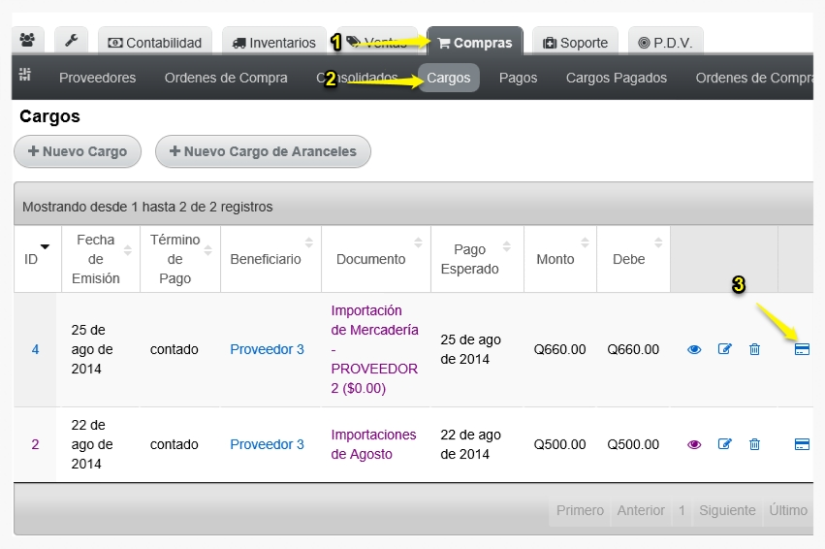
Task: Open the Pagos submenu
Action: pos(518,78)
